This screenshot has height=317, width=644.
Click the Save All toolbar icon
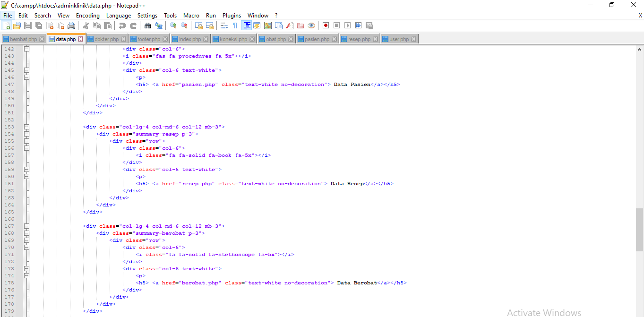pyautogui.click(x=39, y=26)
